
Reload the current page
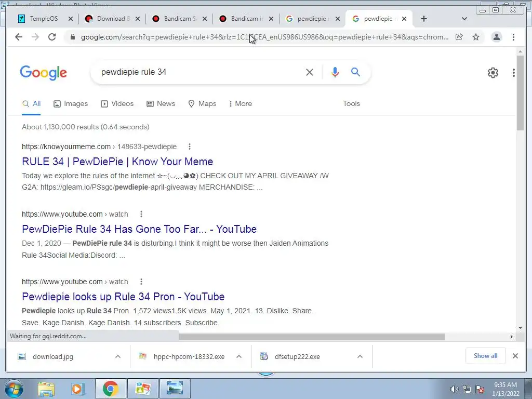(51, 37)
